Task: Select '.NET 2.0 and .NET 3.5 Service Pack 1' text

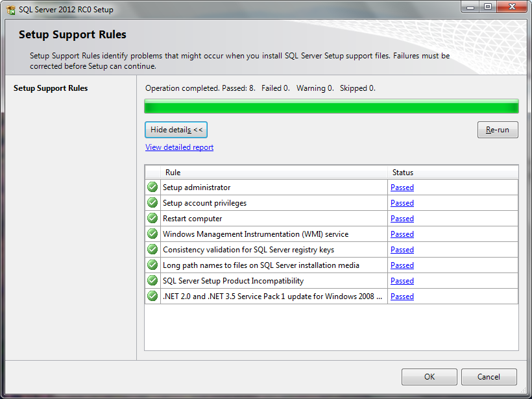Action: pyautogui.click(x=272, y=296)
